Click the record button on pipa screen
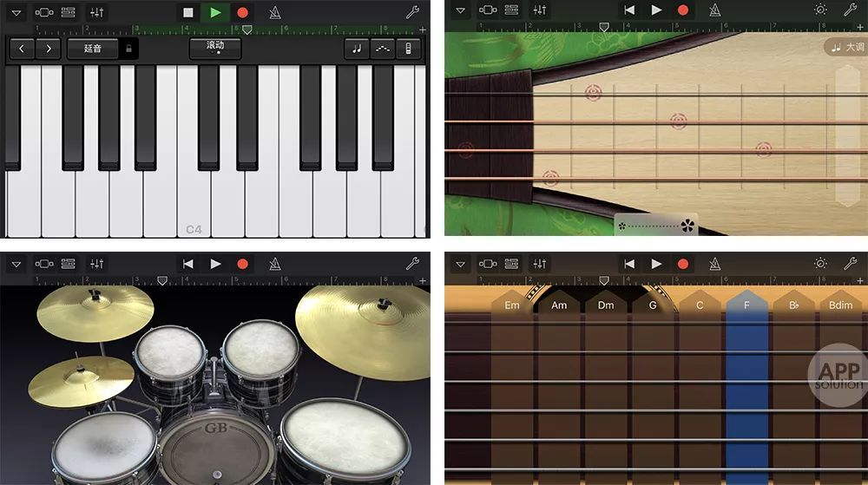The image size is (868, 485). [683, 10]
